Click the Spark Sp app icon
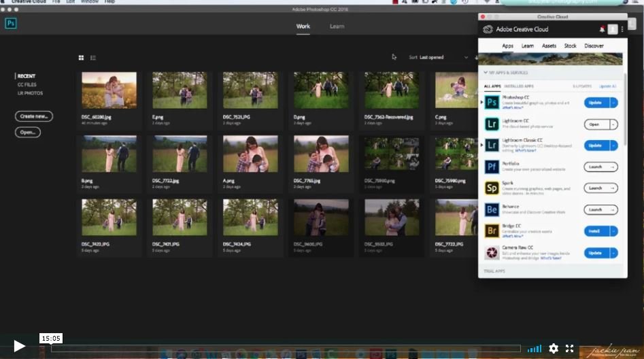This screenshot has height=359, width=644. click(x=492, y=188)
